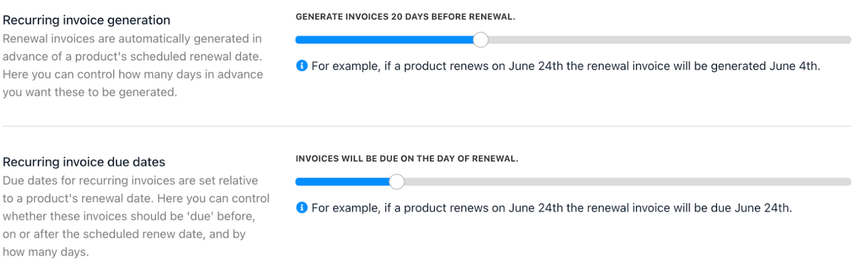Click the example text 'will be due June 24th'

pyautogui.click(x=552, y=208)
